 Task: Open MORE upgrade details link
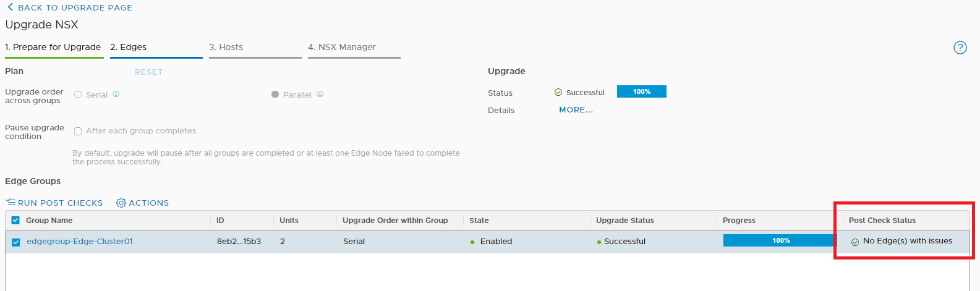pyautogui.click(x=576, y=109)
